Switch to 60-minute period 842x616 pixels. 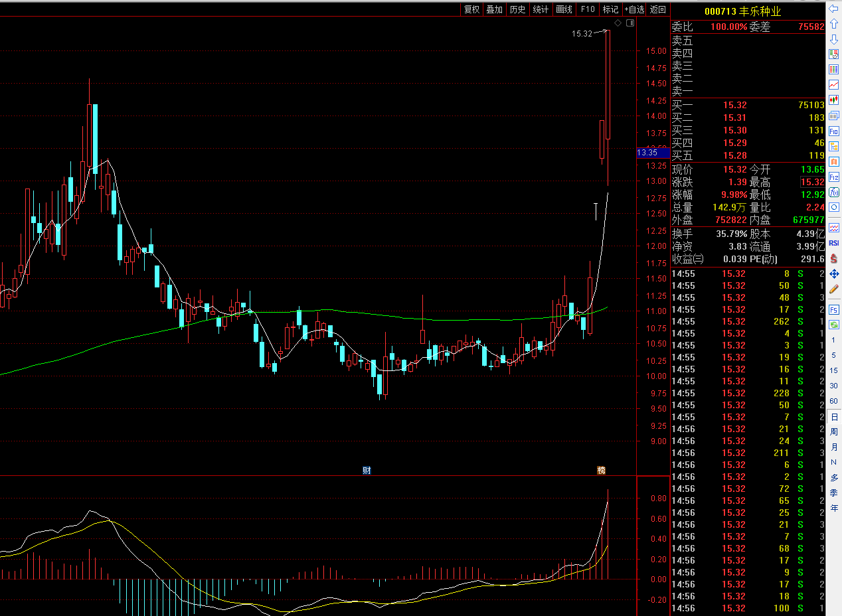coord(833,401)
